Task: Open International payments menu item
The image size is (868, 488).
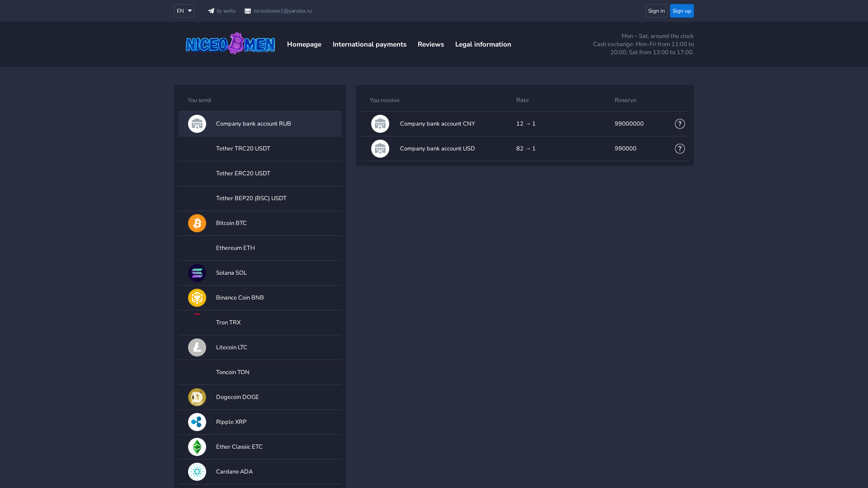Action: tap(369, 44)
